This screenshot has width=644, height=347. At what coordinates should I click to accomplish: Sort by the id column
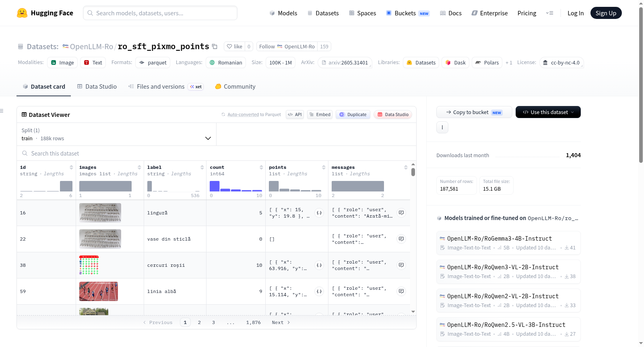(71, 167)
